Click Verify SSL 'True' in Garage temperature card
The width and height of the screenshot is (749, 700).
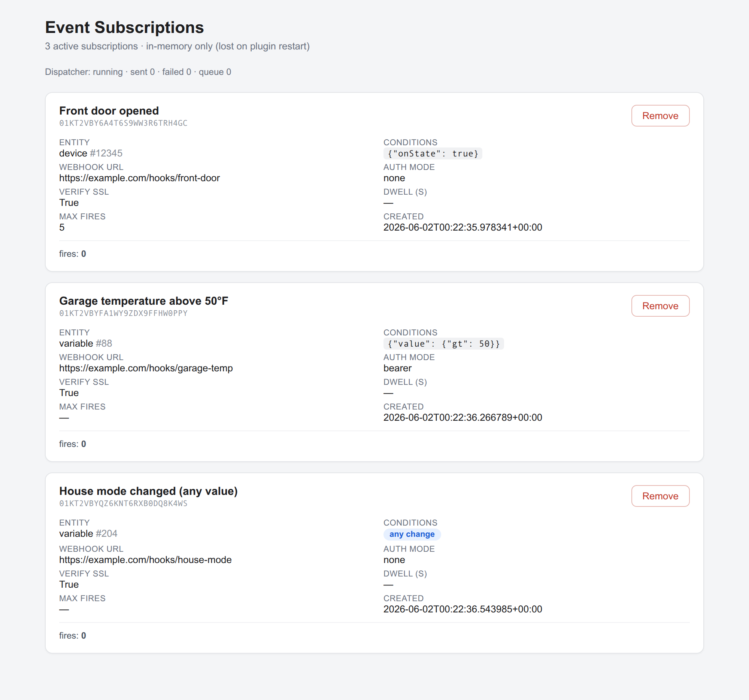(x=69, y=393)
